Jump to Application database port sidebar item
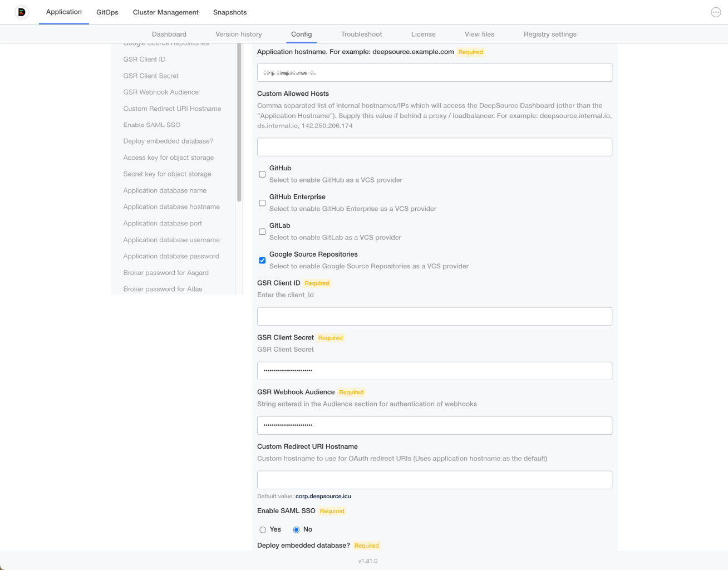Screen dimensions: 728x570 click(163, 223)
